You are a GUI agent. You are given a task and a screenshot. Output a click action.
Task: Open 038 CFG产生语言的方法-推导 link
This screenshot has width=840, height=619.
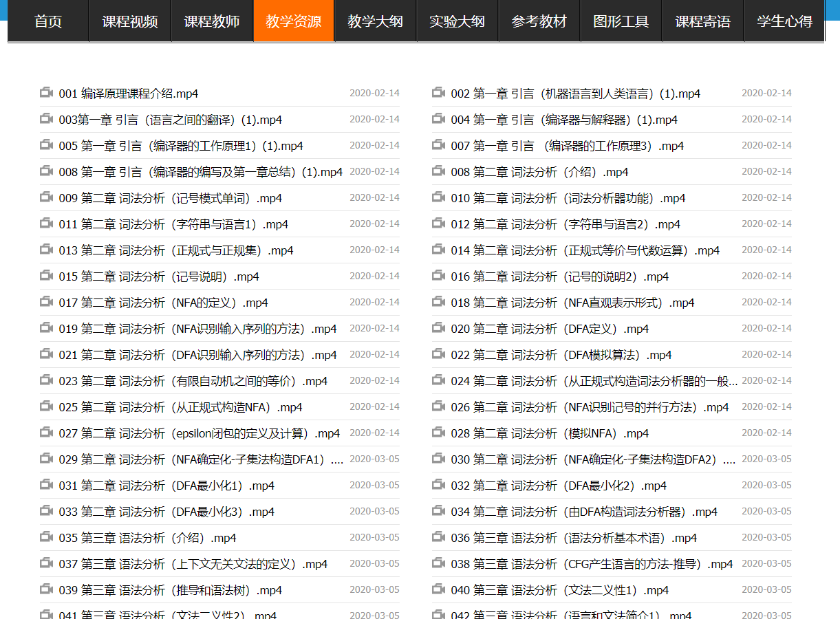tap(592, 564)
